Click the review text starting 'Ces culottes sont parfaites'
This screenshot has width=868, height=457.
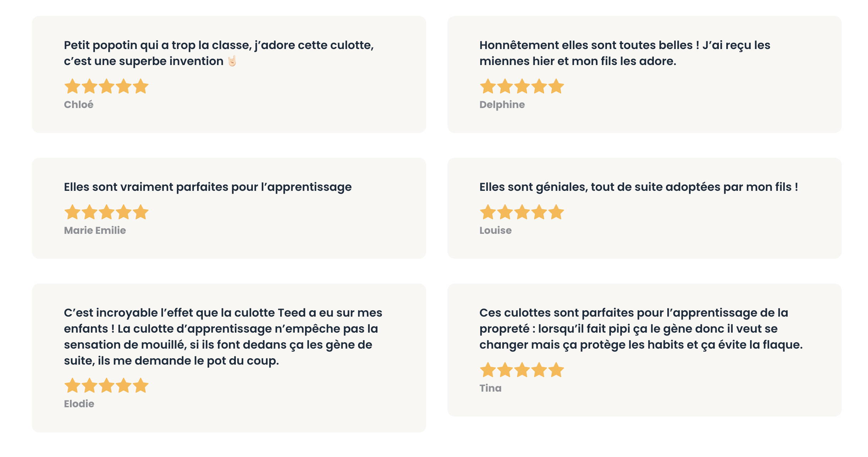(x=641, y=329)
